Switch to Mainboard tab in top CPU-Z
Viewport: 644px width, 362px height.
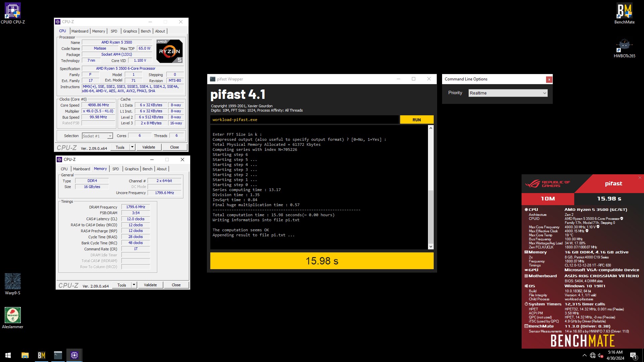(80, 31)
